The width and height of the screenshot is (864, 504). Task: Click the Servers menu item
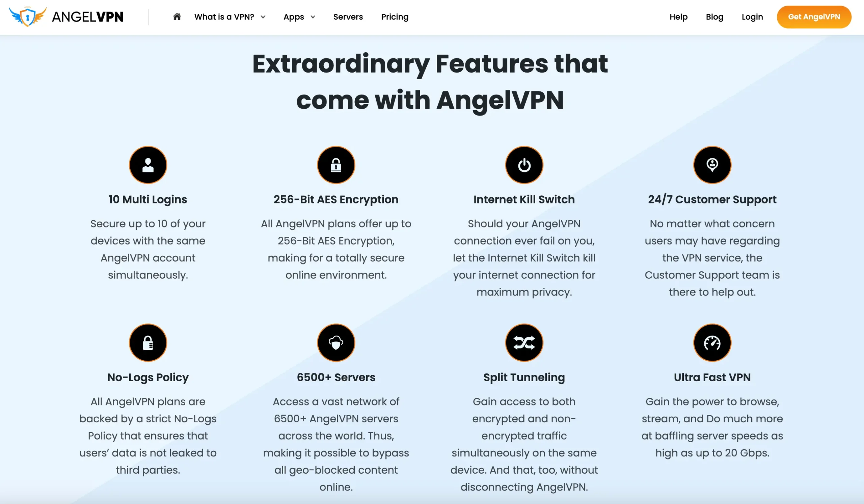[x=348, y=17]
